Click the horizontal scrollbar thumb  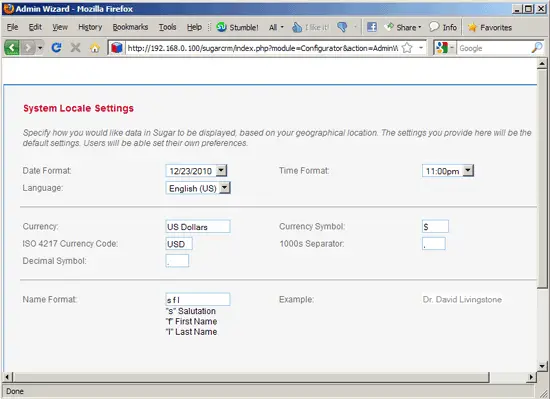(x=251, y=377)
